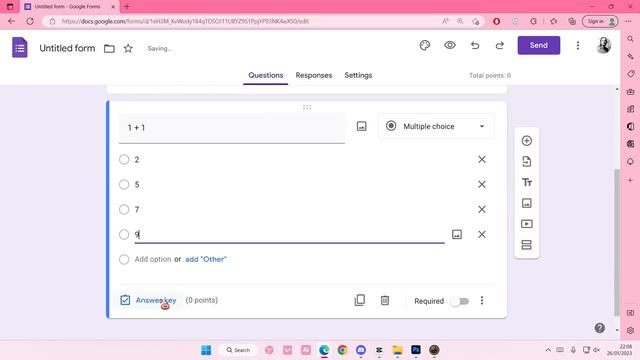Screen dimensions: 640x360
Task: Click the Add option field
Action: click(153, 259)
